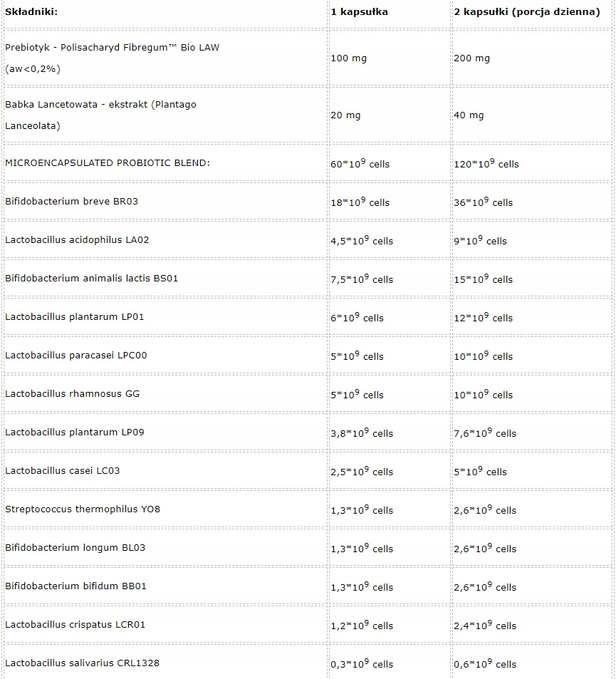Viewport: 616px width, 679px height.
Task: Click the 0,6*10⁹ cells daily value
Action: pos(485,664)
